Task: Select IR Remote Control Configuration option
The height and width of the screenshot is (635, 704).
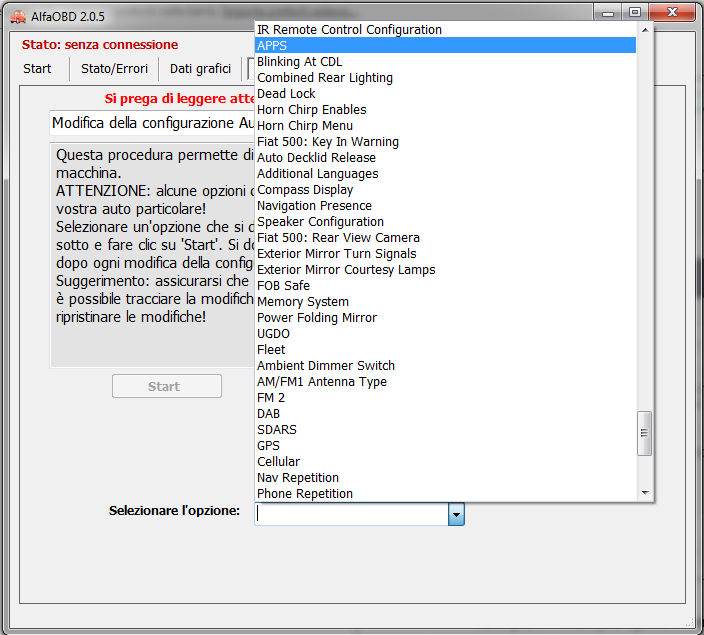Action: pos(445,30)
